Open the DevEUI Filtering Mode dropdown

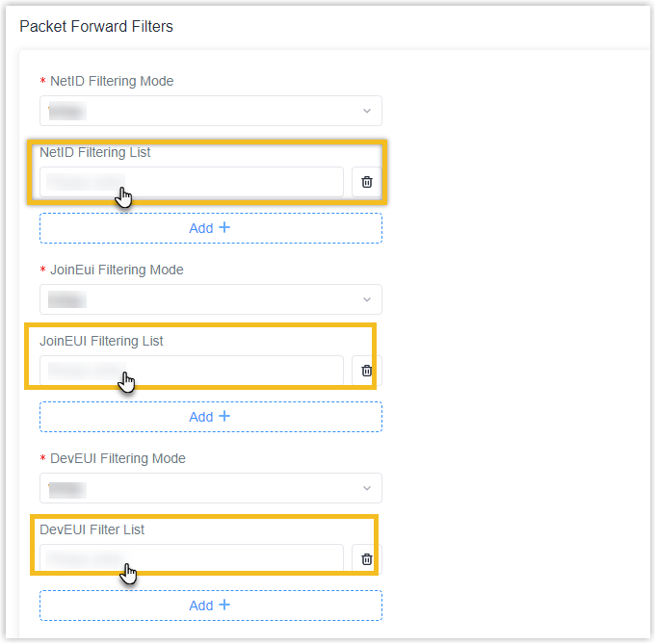click(x=211, y=488)
